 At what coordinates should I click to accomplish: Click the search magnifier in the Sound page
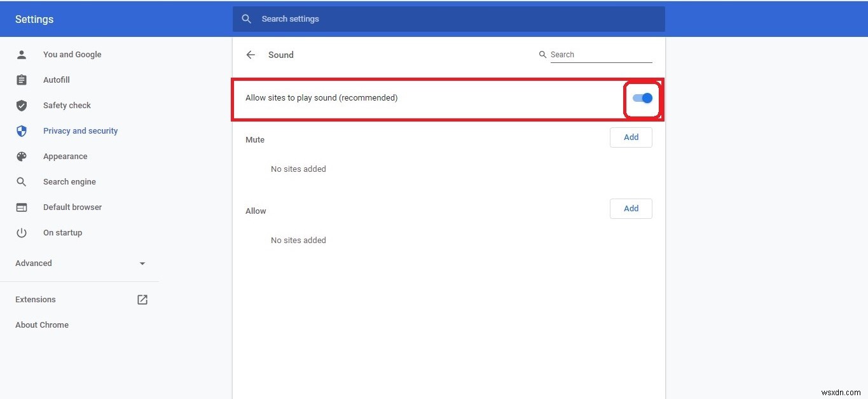(x=542, y=54)
